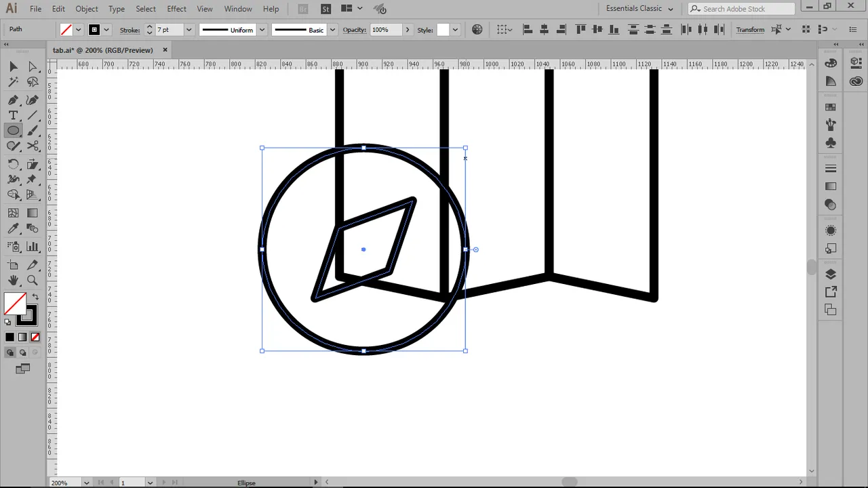Select the Curvature tool
Viewport: 868px width, 488px height.
coord(33,100)
